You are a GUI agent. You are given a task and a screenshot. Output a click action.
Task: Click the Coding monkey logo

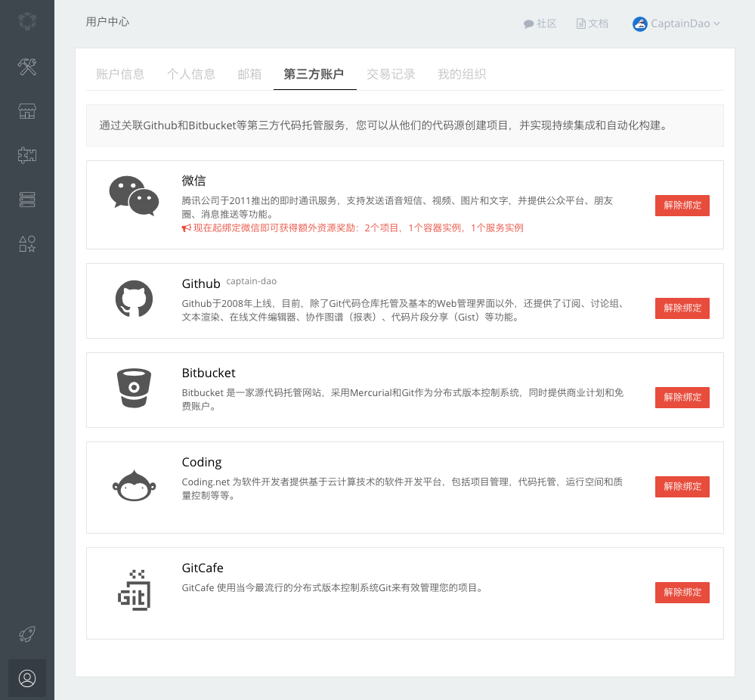134,485
